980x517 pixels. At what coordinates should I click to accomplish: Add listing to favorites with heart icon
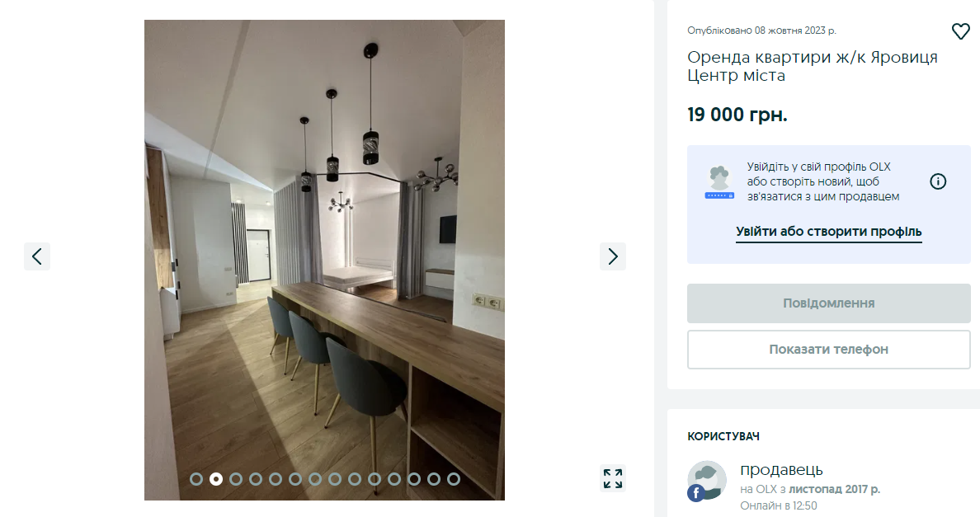pos(960,31)
